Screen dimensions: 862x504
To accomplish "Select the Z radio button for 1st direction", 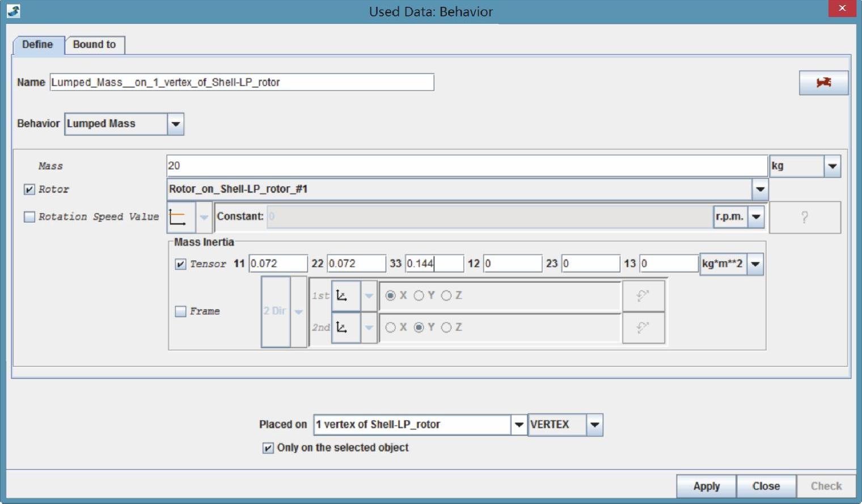I will (x=446, y=295).
